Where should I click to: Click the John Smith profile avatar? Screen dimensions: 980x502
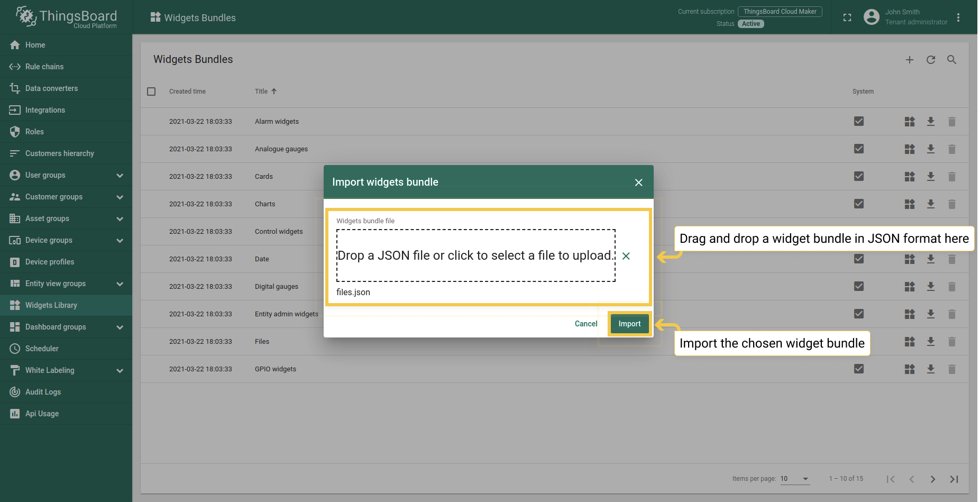[872, 17]
